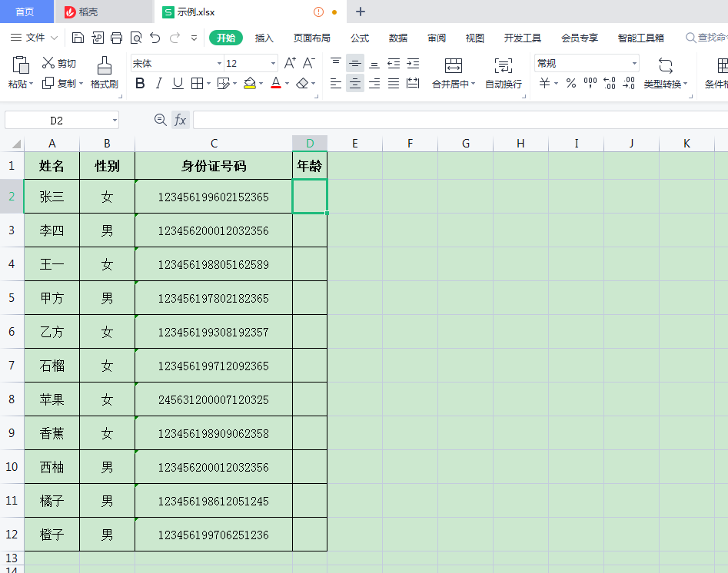The image size is (728, 573).
Task: Click the increase font size icon
Action: [x=290, y=63]
